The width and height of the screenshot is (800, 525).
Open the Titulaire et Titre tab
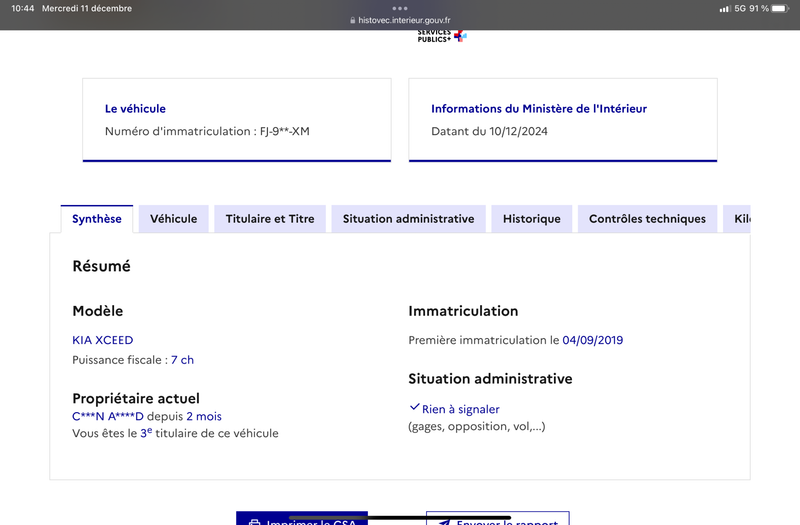click(270, 219)
